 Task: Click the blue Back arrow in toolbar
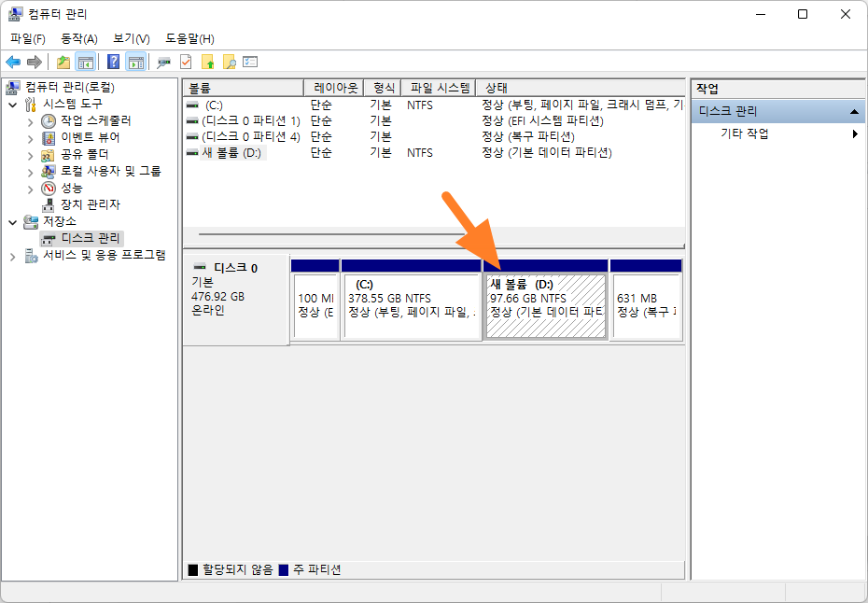click(13, 62)
